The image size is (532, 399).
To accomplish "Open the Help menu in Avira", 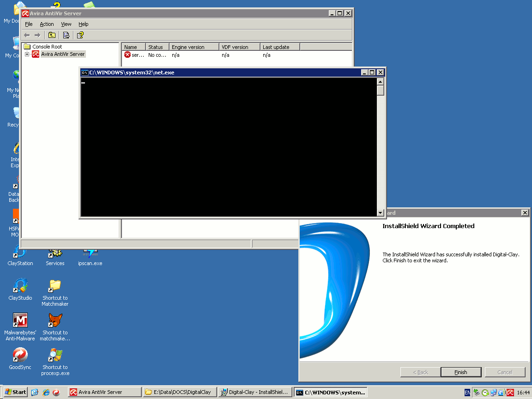I will (84, 24).
